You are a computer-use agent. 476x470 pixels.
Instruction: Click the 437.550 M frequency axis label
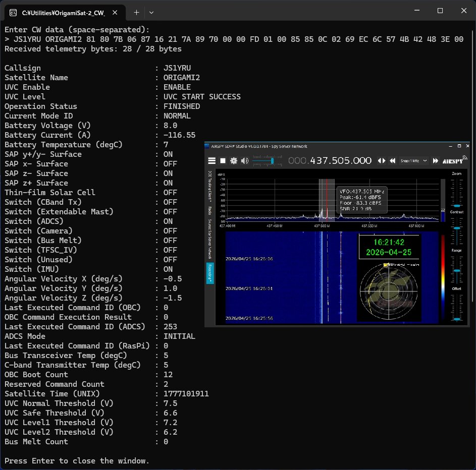[369, 226]
